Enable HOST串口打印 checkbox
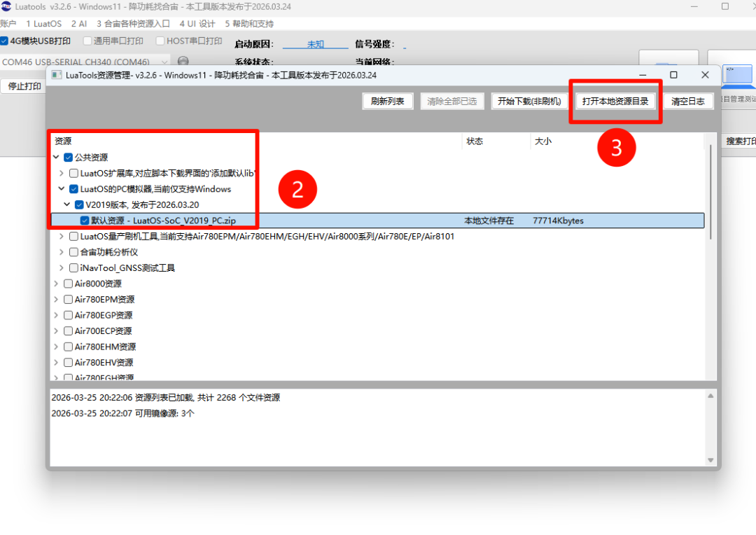Screen dimensions: 756x535 (x=160, y=41)
